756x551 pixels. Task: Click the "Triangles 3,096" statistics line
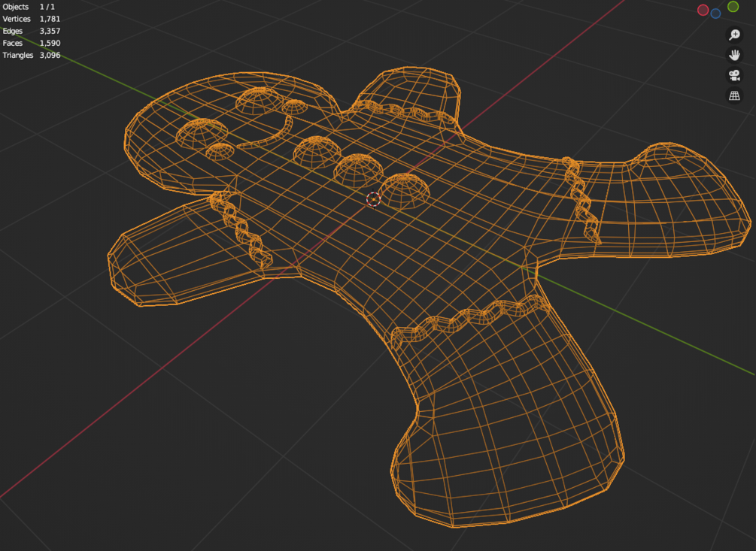tap(32, 55)
